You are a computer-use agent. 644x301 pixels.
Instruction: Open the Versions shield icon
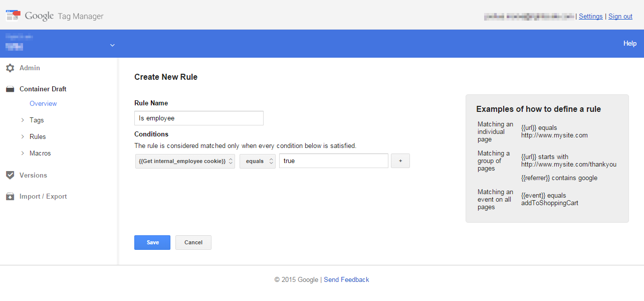click(10, 175)
